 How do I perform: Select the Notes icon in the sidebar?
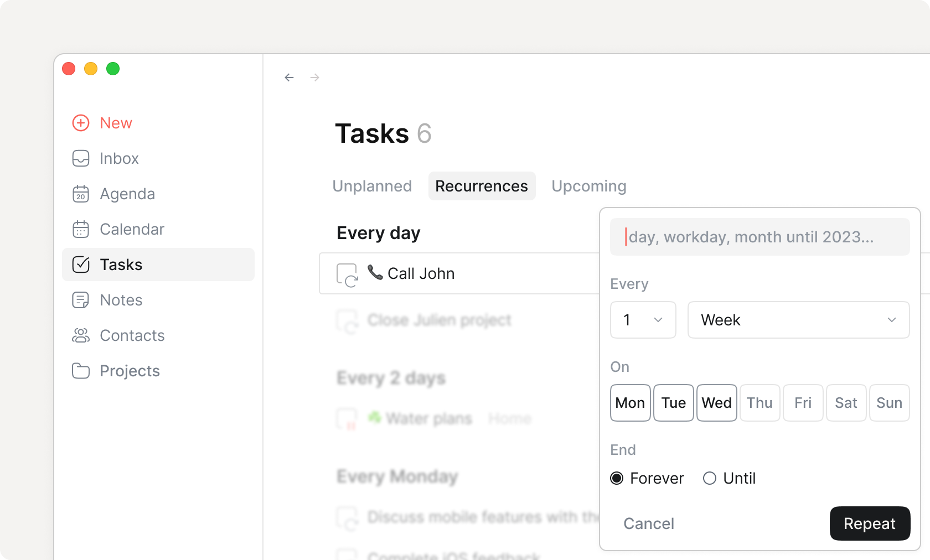[x=80, y=300]
